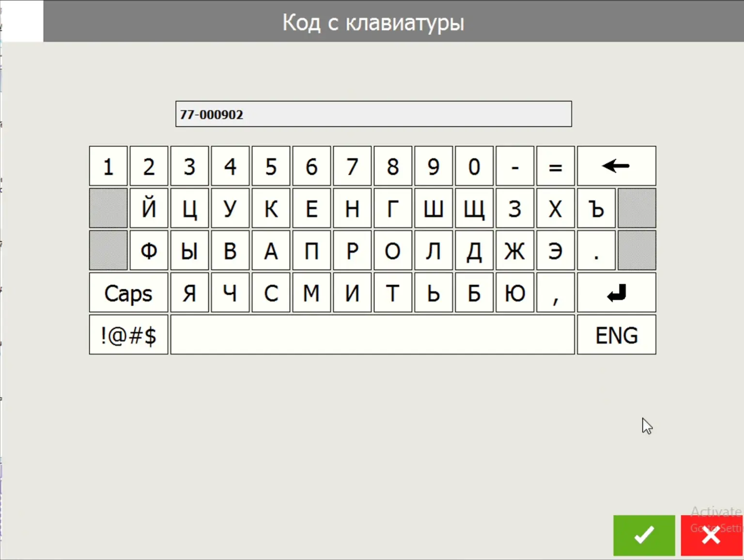Tap digit key 7
This screenshot has height=560, width=744.
352,166
